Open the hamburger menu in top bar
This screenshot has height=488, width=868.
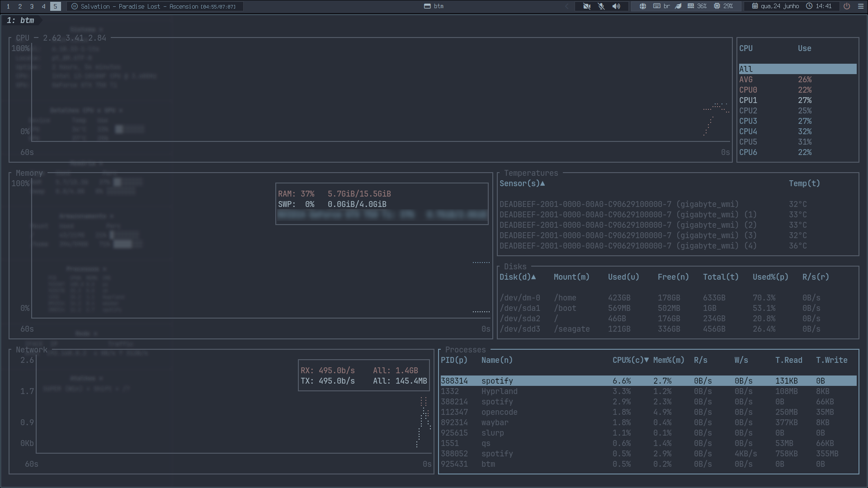point(860,6)
